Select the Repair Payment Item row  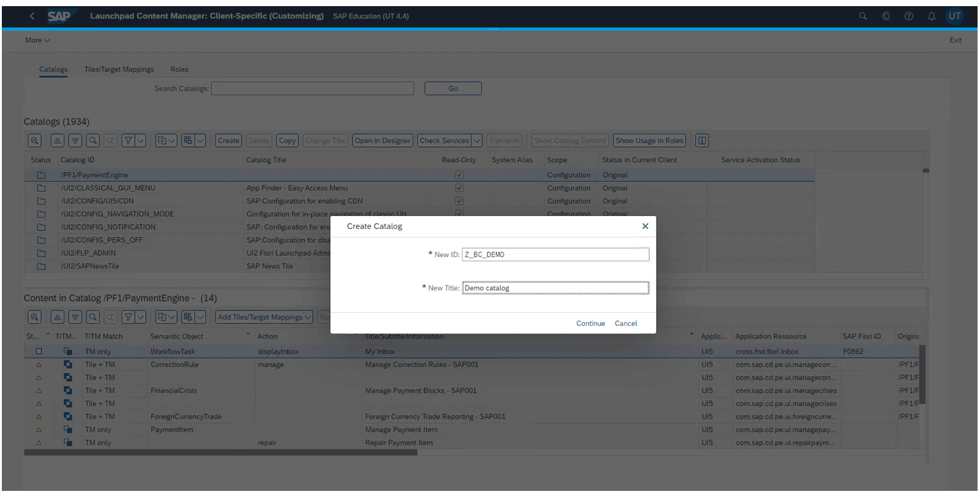tap(472, 443)
